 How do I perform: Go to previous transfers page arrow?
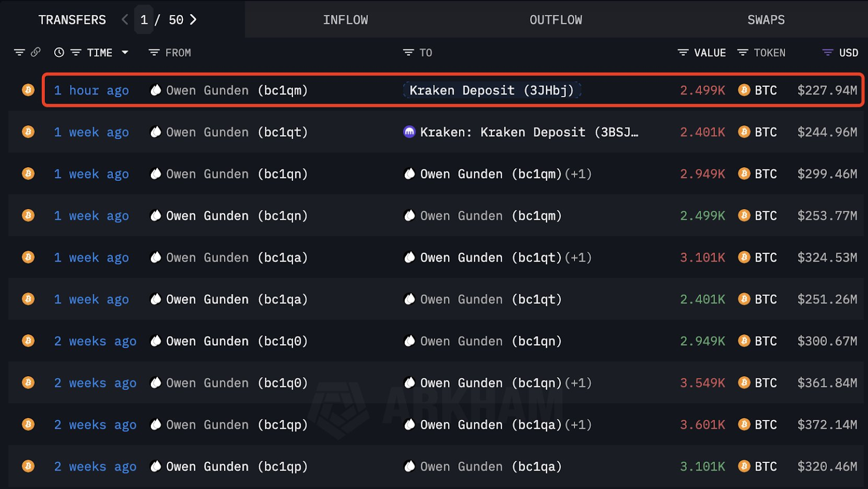[125, 20]
